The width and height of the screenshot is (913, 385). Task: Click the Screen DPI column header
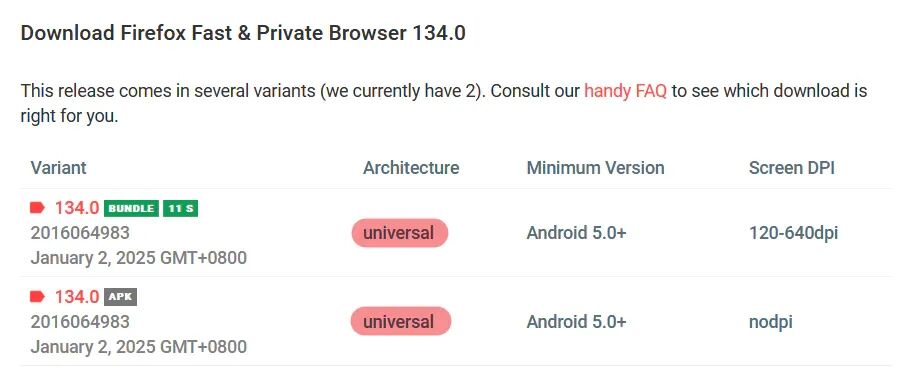[x=792, y=168]
